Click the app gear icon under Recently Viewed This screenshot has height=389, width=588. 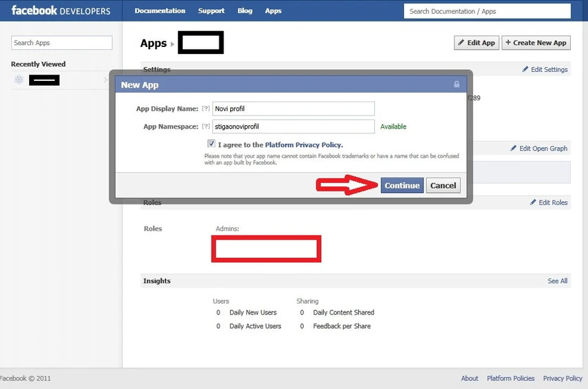19,79
